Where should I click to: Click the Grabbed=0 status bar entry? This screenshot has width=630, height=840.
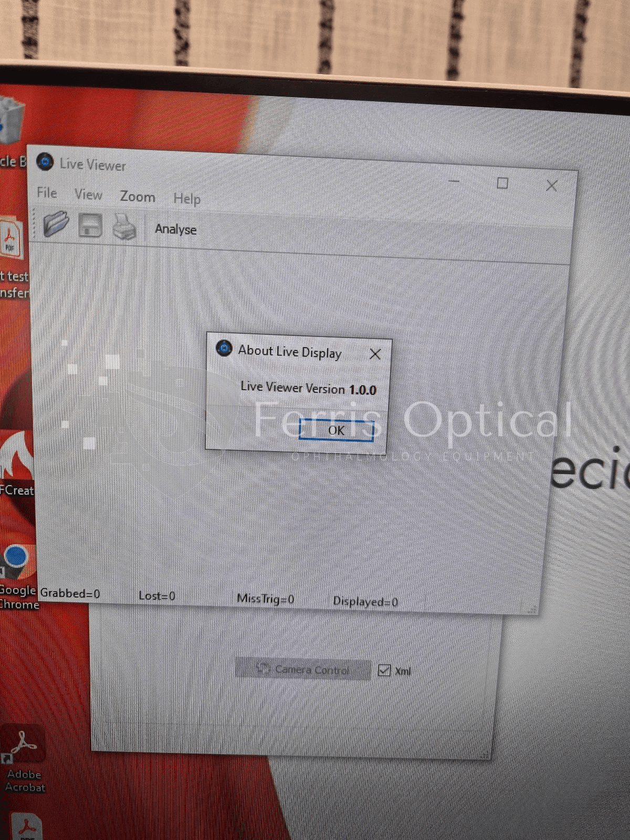coord(70,593)
